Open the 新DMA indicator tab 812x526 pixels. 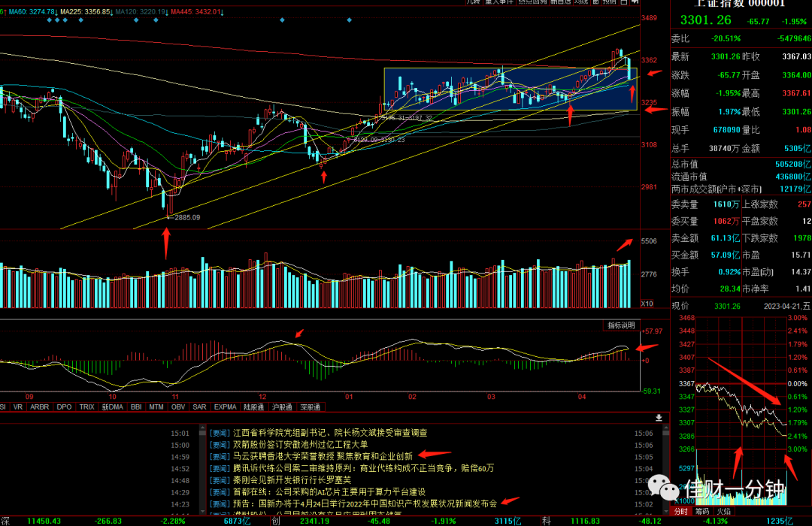coord(112,407)
